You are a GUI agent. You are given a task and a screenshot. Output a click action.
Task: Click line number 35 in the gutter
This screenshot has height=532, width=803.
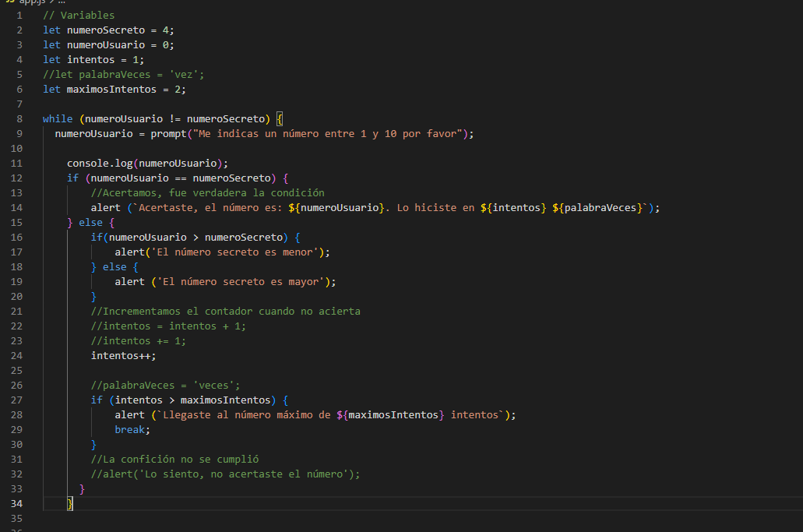[16, 519]
